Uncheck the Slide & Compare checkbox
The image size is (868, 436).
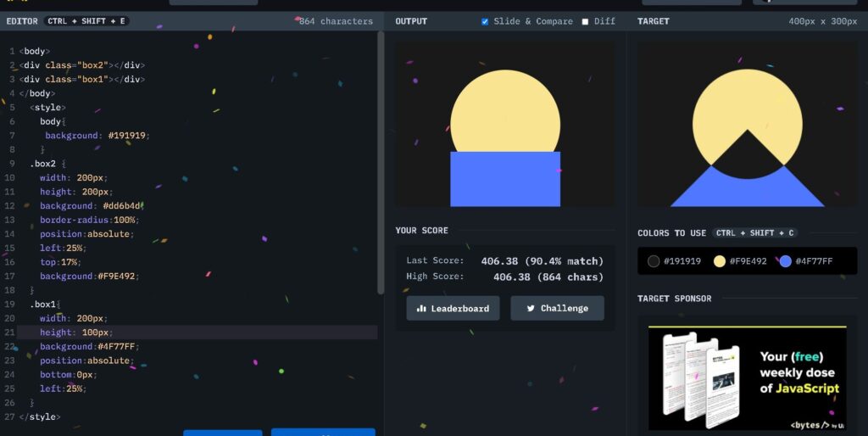[x=485, y=21]
